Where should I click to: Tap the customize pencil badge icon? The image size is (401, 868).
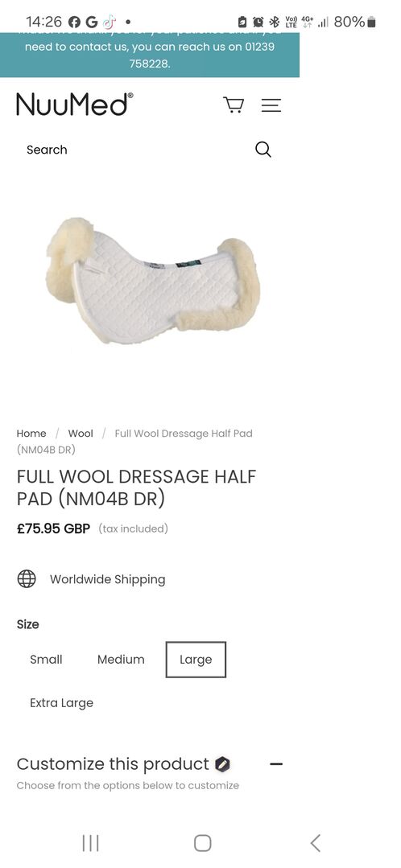[223, 764]
